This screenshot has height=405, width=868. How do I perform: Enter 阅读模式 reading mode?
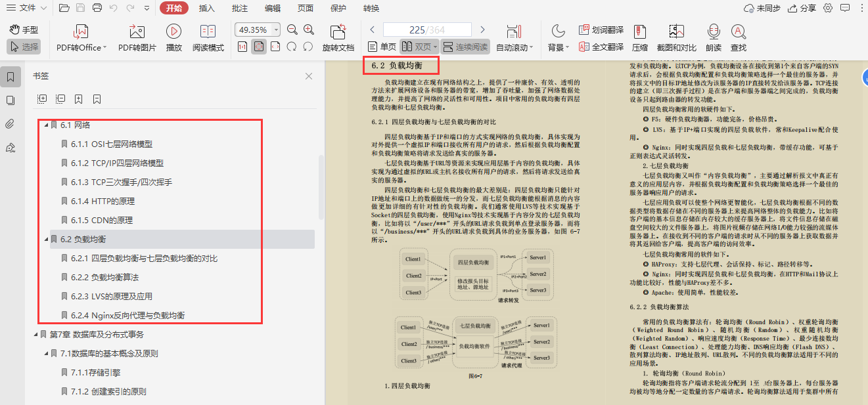(208, 38)
